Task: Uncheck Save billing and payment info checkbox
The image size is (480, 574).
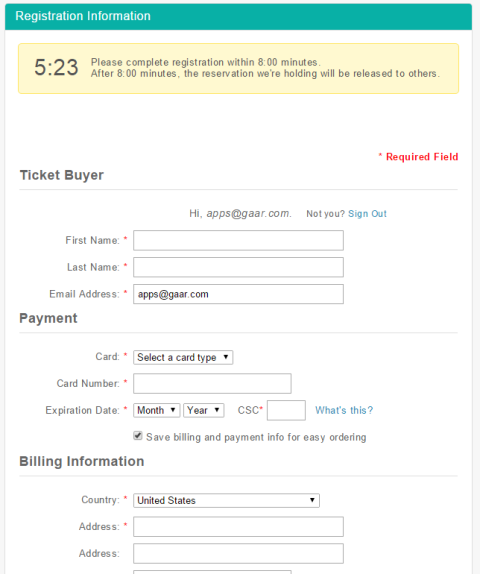Action: [138, 436]
